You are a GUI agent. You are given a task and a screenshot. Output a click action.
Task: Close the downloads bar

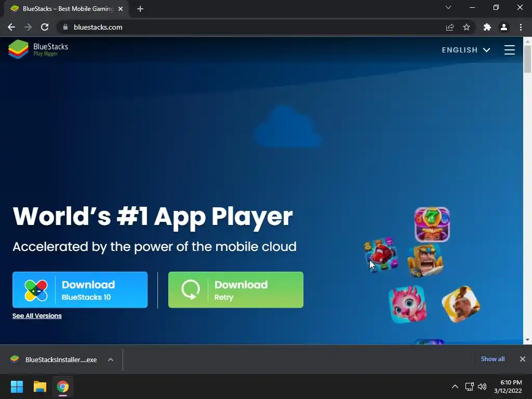523,359
